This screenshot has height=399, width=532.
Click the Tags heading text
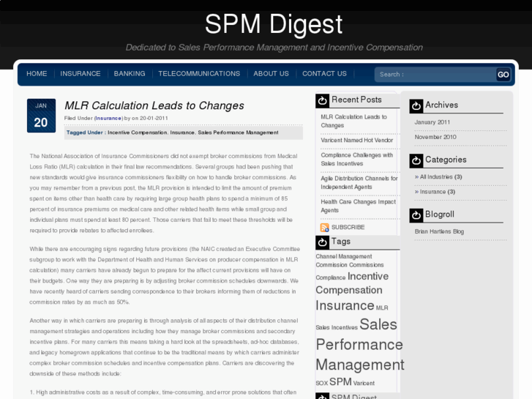click(x=341, y=242)
